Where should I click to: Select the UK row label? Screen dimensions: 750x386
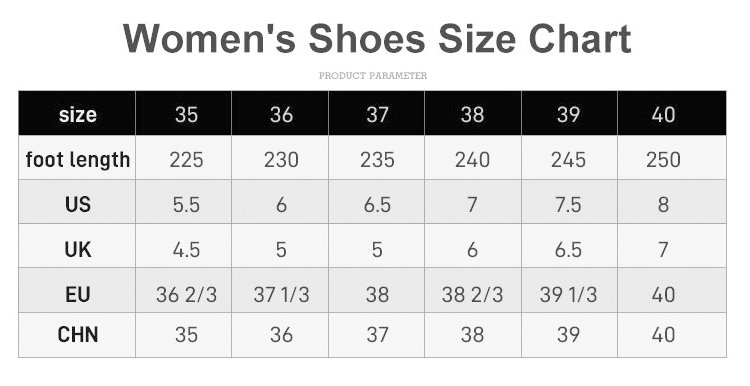pos(77,249)
